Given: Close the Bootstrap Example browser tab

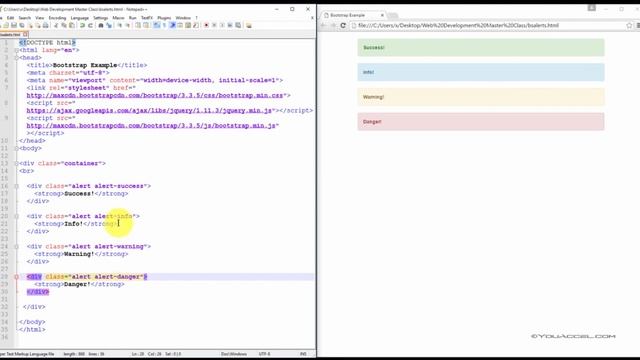Looking at the screenshot, I should (382, 15).
